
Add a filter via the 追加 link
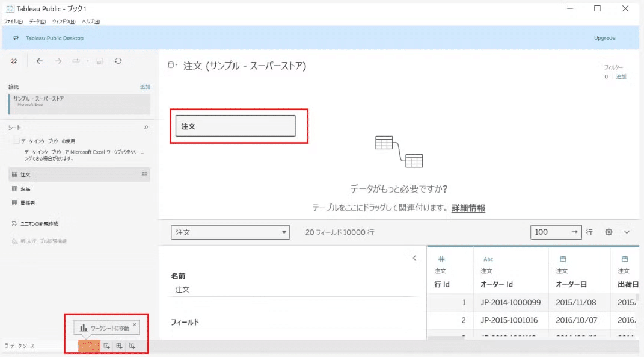click(x=621, y=76)
